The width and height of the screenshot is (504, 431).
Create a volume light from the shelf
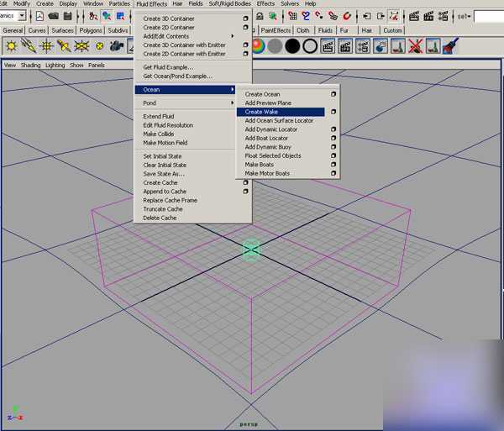pos(100,46)
